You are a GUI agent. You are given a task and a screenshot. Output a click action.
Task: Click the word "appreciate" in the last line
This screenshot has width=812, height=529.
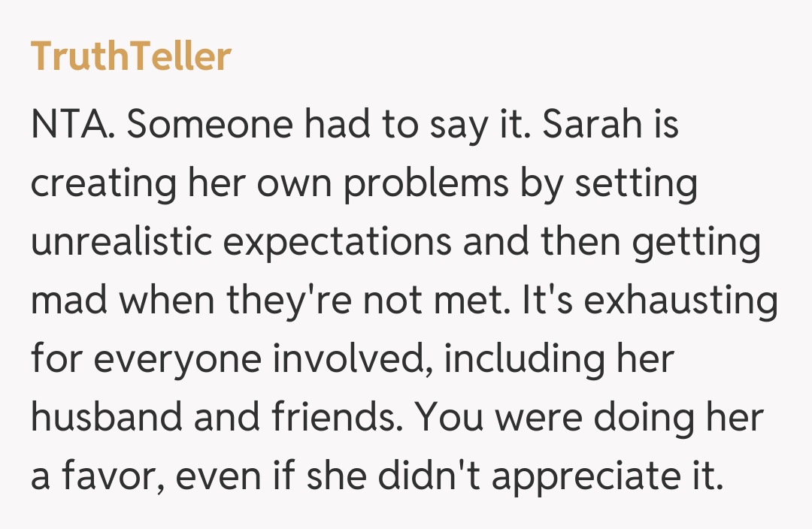pyautogui.click(x=585, y=477)
